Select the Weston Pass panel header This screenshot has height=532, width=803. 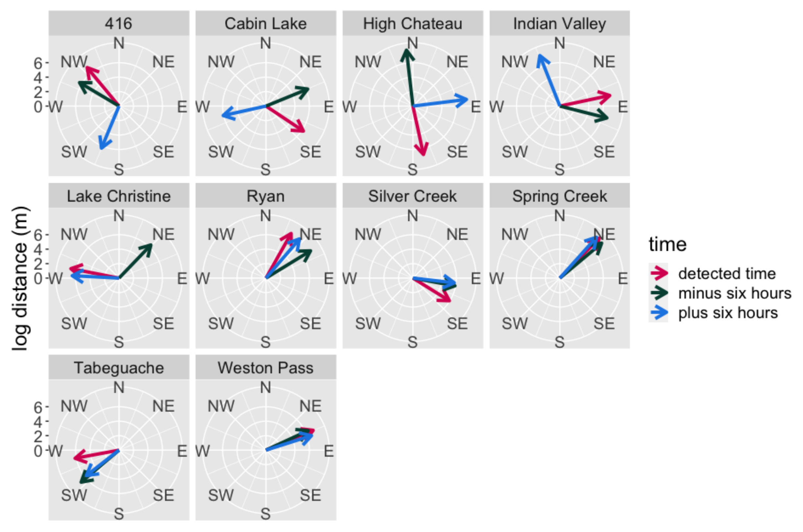point(265,368)
